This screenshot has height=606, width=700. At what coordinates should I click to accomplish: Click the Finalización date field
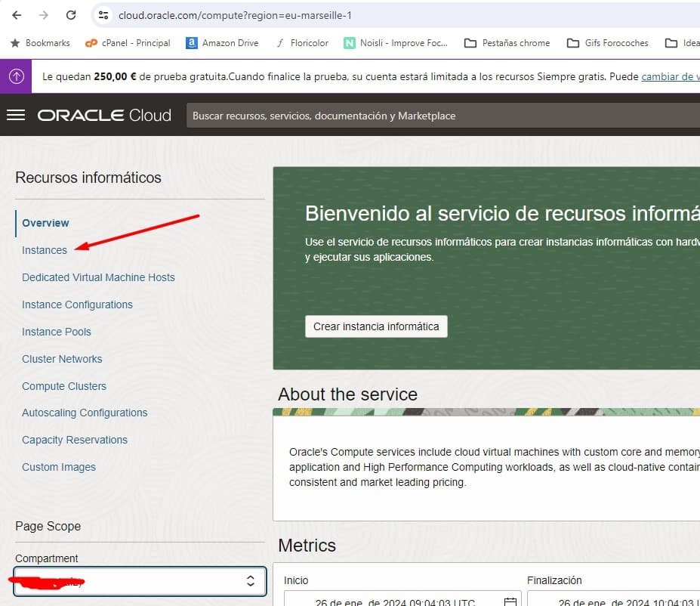613,599
